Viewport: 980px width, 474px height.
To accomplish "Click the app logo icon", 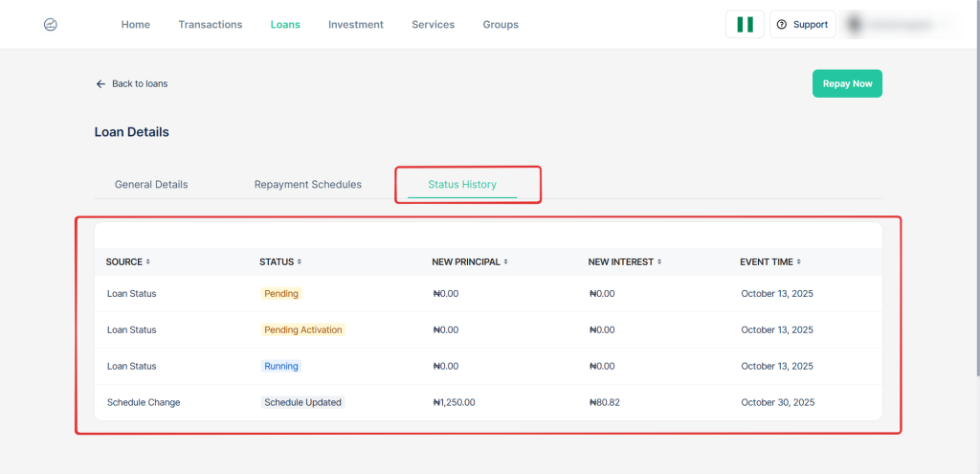I will tap(51, 24).
